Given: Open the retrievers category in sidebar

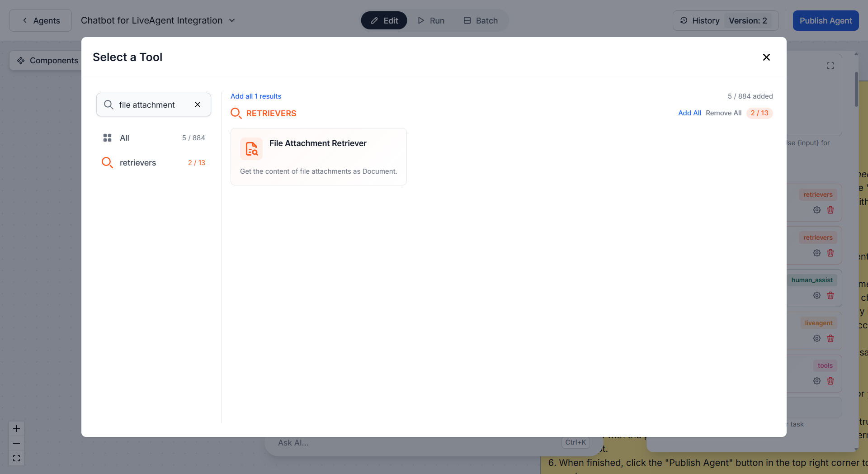Looking at the screenshot, I should pyautogui.click(x=137, y=163).
